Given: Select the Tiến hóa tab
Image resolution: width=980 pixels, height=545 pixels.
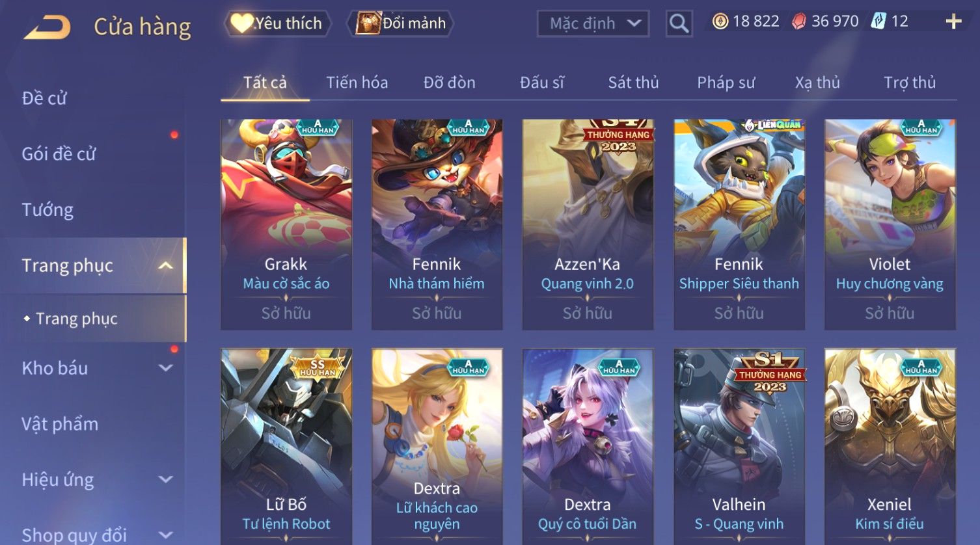Looking at the screenshot, I should (x=357, y=83).
